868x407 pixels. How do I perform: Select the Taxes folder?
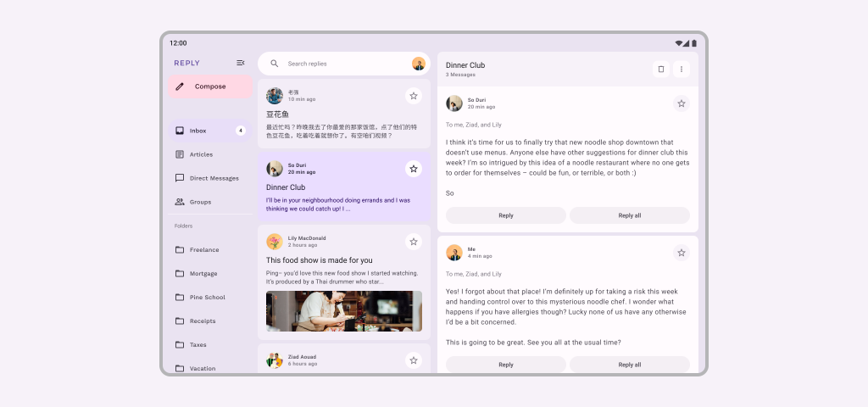coord(210,344)
